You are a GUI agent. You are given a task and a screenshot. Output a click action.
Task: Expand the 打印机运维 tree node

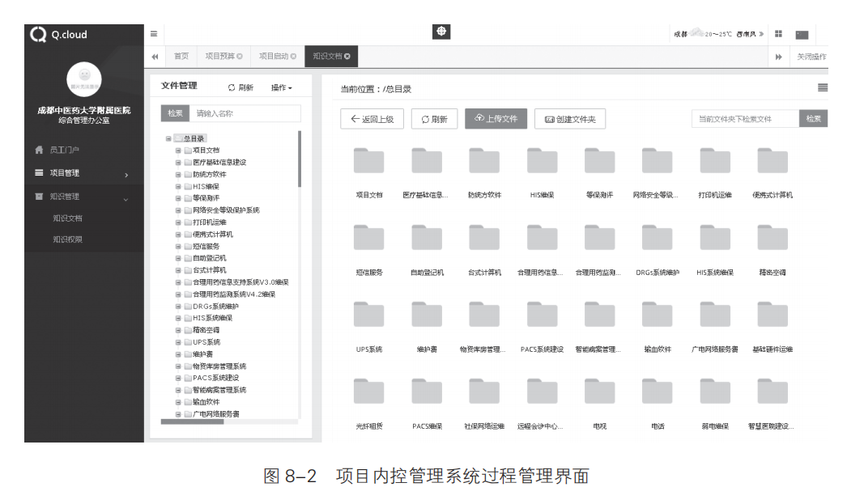point(178,222)
